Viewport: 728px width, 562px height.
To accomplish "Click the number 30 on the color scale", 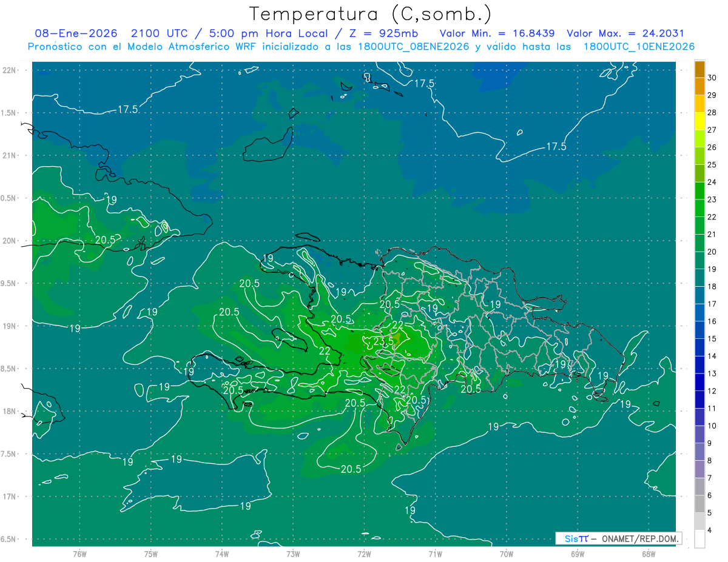I will pyautogui.click(x=712, y=78).
